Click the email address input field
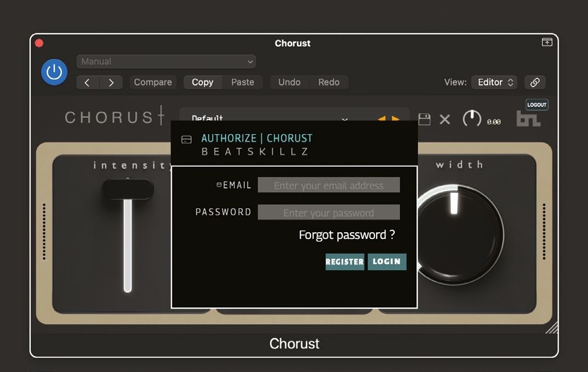Viewport: 588px width, 372px height. pos(329,185)
